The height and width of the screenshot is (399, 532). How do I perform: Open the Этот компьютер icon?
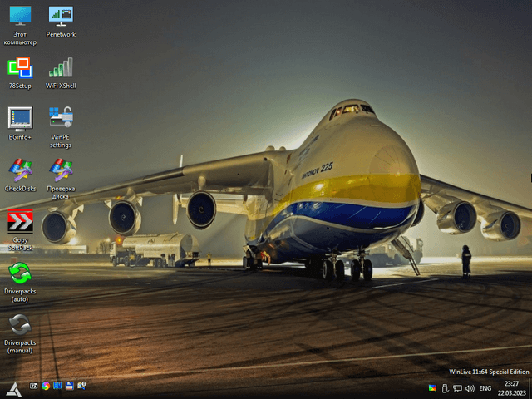coord(19,17)
